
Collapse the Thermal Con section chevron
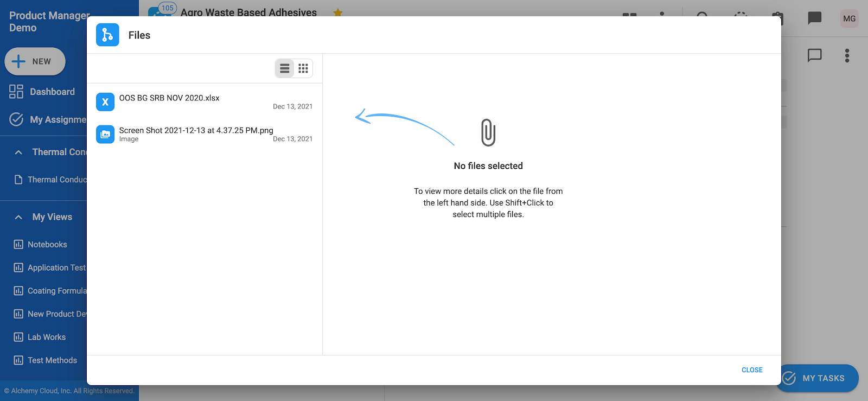[x=18, y=152]
